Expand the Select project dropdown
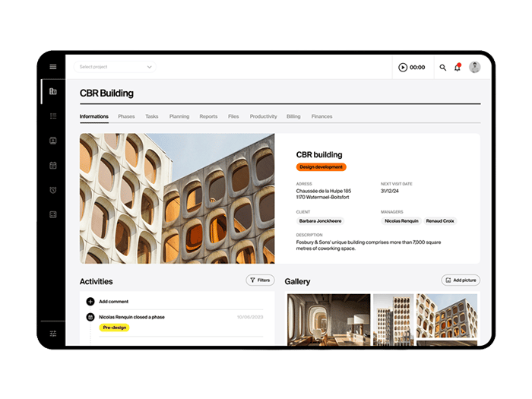 [116, 67]
